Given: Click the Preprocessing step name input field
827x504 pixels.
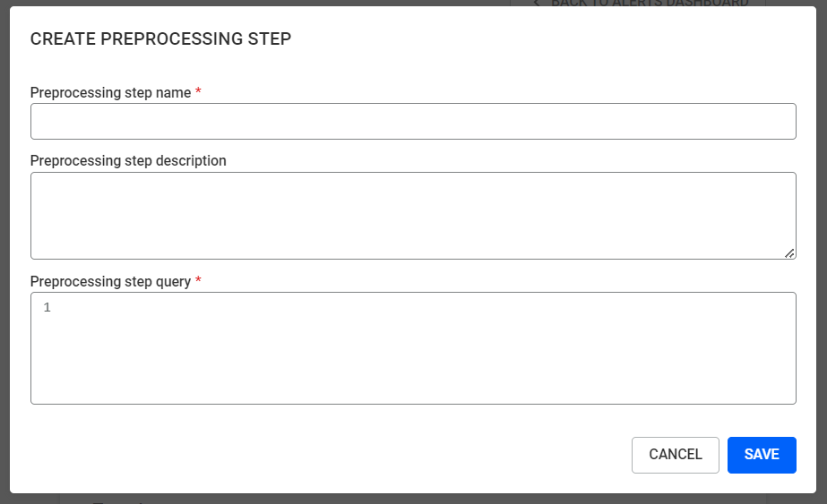Looking at the screenshot, I should 413,122.
